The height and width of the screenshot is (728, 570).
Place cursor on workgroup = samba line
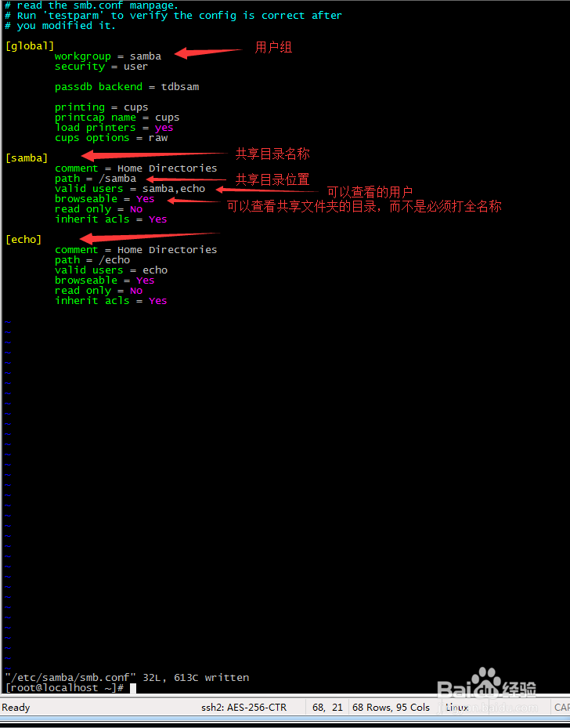tap(107, 56)
